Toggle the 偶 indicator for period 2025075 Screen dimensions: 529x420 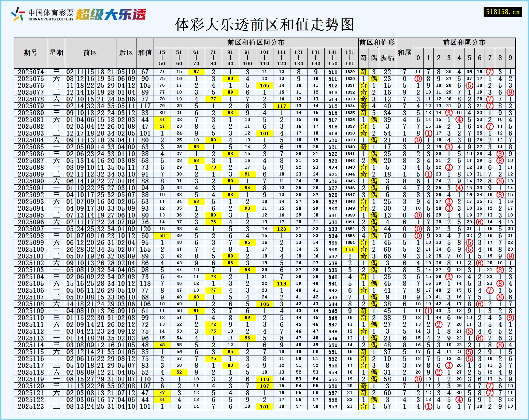click(374, 79)
